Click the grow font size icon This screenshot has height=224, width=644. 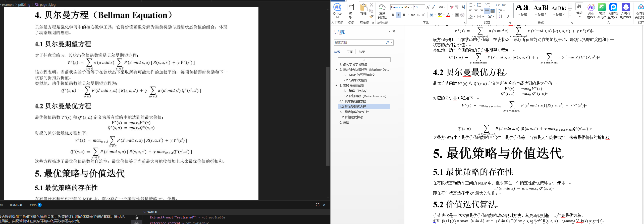pos(428,7)
